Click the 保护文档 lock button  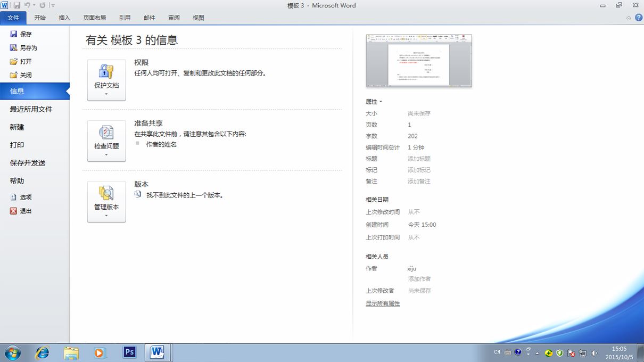[x=106, y=80]
